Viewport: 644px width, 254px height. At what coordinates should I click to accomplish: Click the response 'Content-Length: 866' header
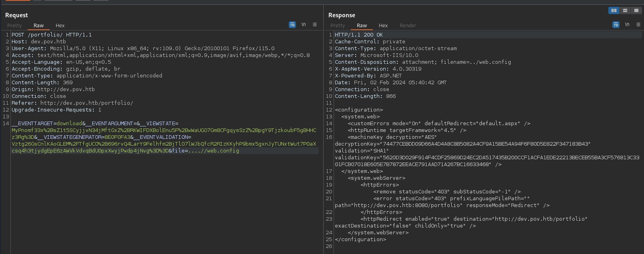click(365, 96)
